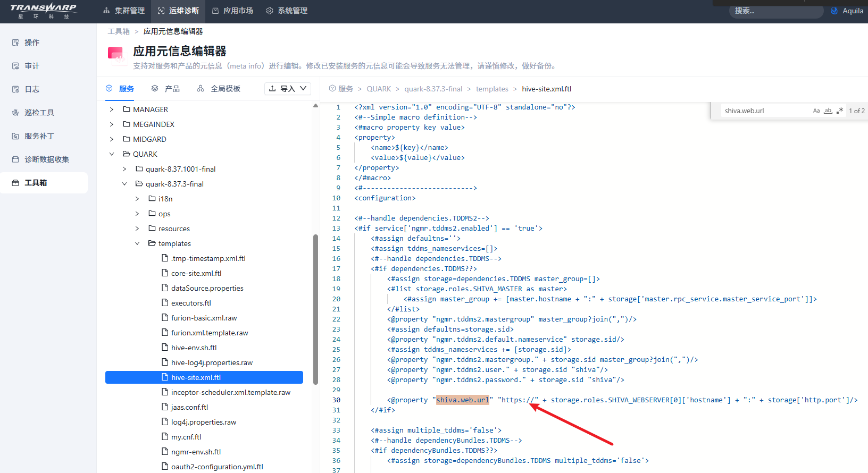This screenshot has width=868, height=473.
Task: Switch to the 全局模板 tab
Action: [219, 89]
